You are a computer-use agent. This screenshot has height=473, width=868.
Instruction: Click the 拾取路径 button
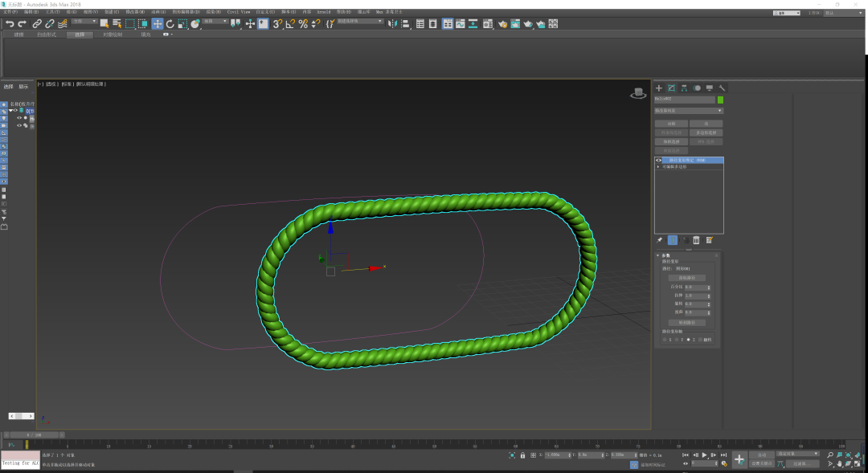point(687,278)
